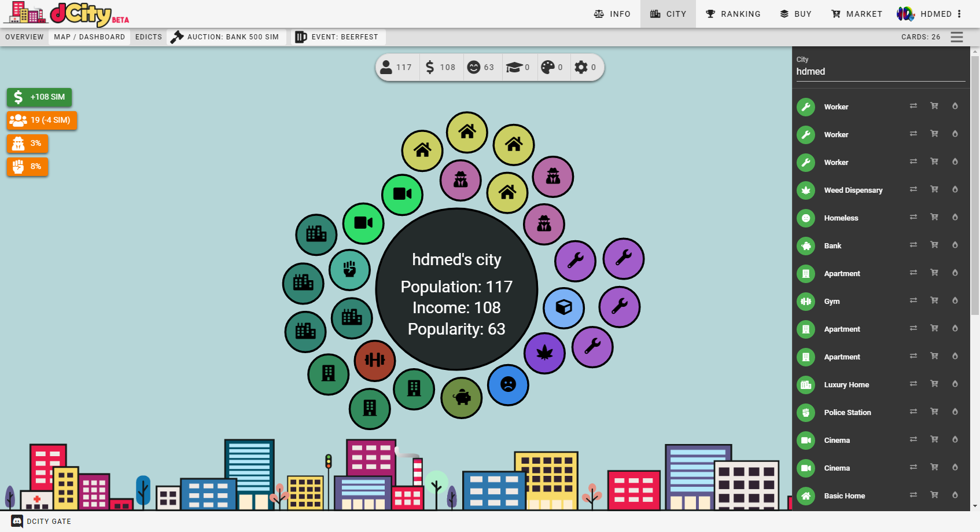Select the weed leaf circle in the city wheel

[x=544, y=353]
